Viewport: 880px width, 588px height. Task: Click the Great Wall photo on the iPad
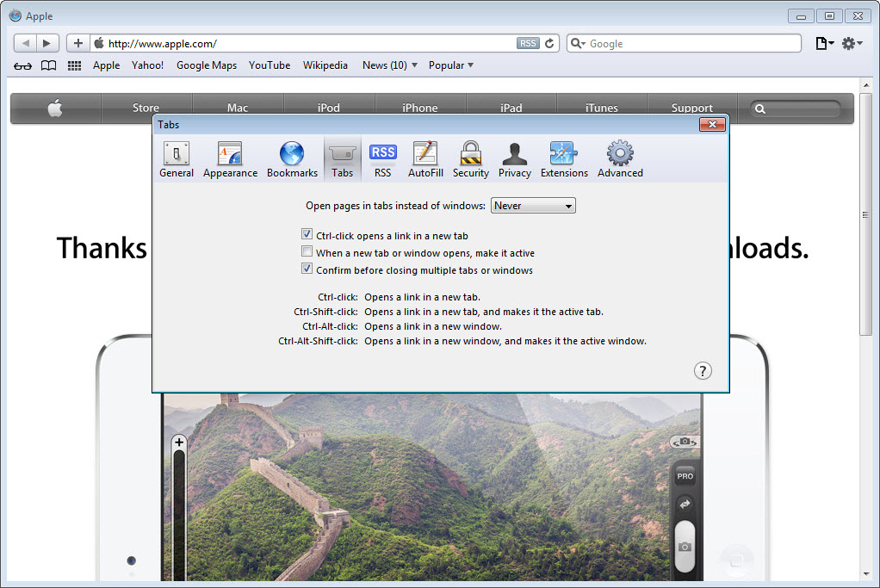click(431, 487)
